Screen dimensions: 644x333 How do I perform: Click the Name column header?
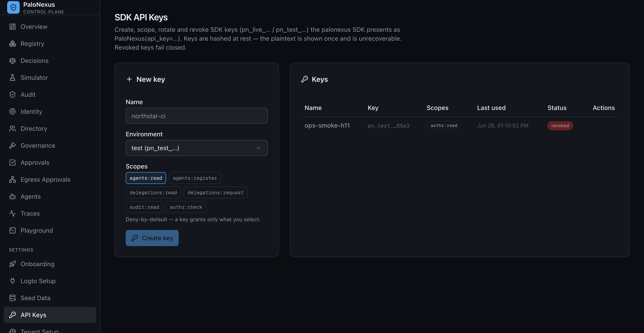click(313, 108)
